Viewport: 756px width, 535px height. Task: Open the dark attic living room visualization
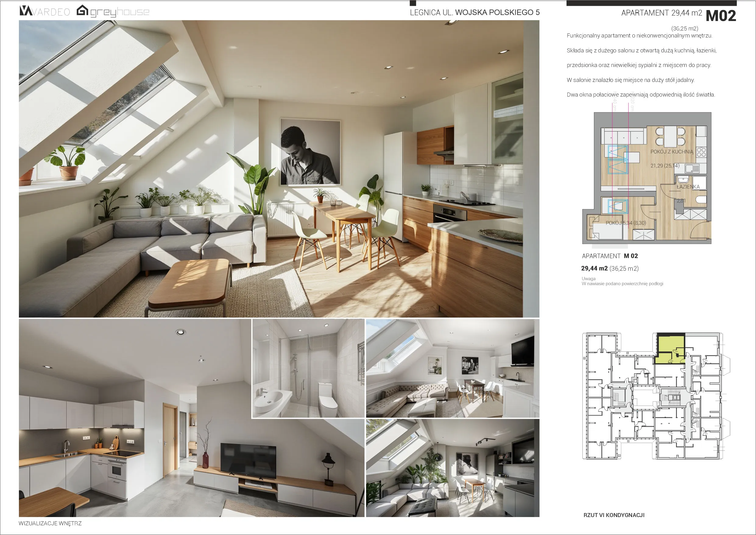tap(452, 468)
